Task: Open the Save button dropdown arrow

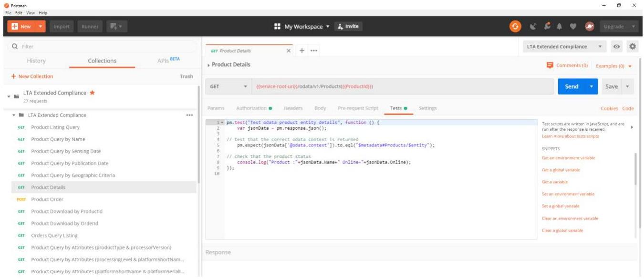Action: click(x=627, y=86)
